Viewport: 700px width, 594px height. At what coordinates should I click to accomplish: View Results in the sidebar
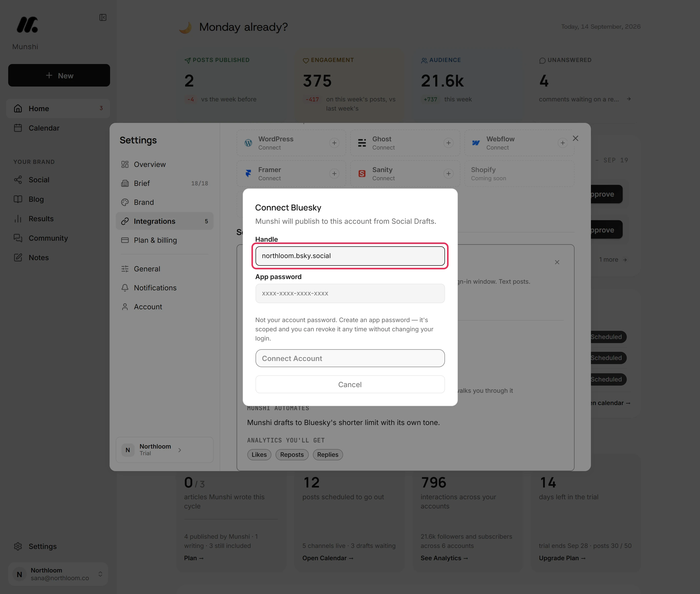[58, 219]
